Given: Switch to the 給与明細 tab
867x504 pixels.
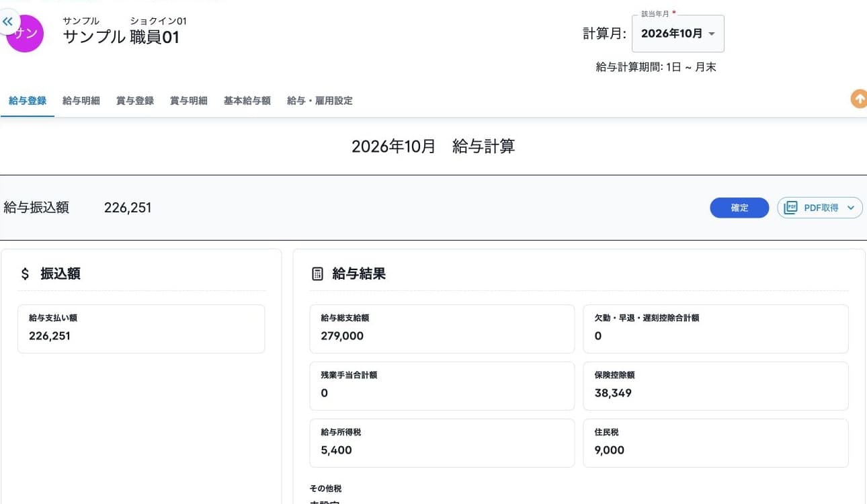Looking at the screenshot, I should 81,101.
